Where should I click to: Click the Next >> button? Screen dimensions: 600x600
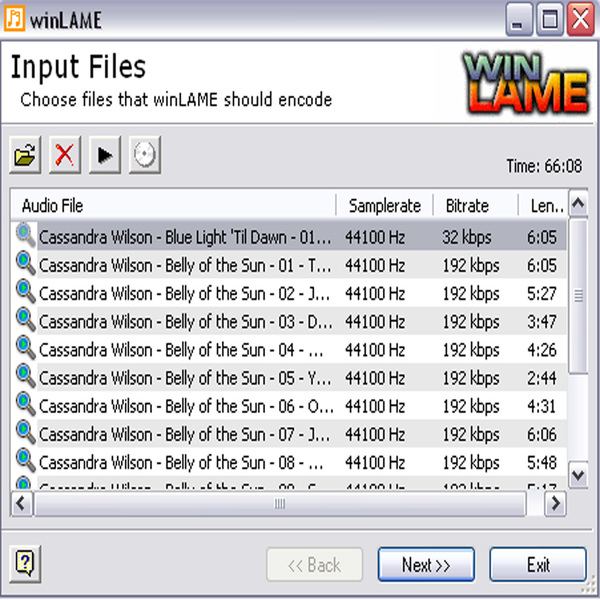click(x=426, y=564)
